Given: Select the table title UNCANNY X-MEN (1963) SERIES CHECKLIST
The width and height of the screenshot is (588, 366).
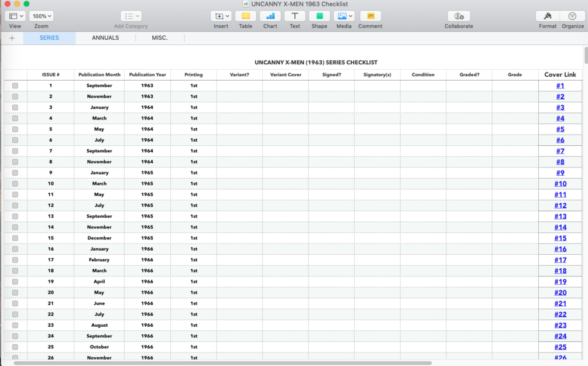Looking at the screenshot, I should coord(316,62).
